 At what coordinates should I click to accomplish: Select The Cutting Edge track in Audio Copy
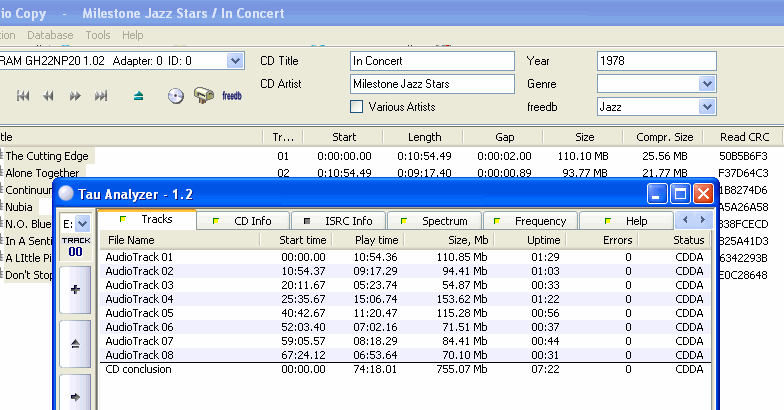click(x=47, y=156)
